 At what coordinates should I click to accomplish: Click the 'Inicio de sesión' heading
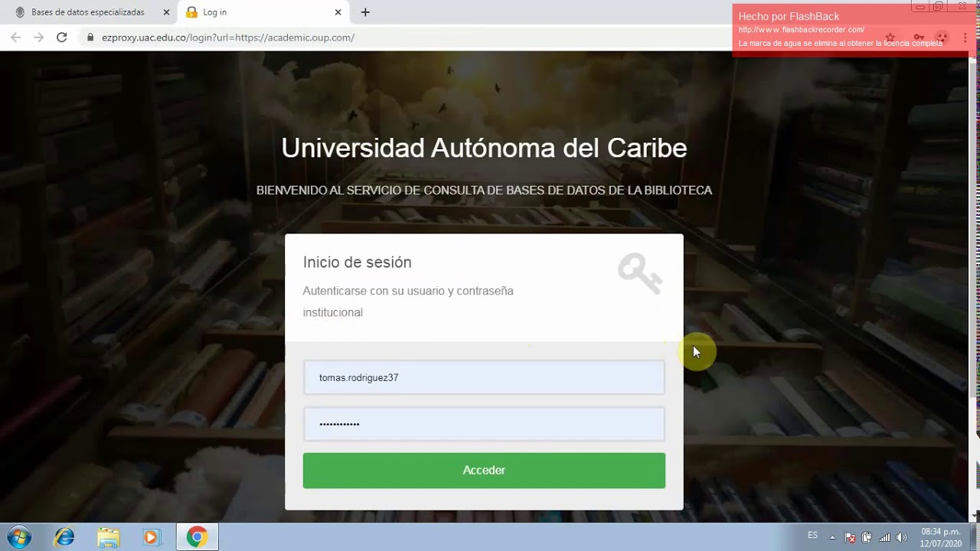357,262
